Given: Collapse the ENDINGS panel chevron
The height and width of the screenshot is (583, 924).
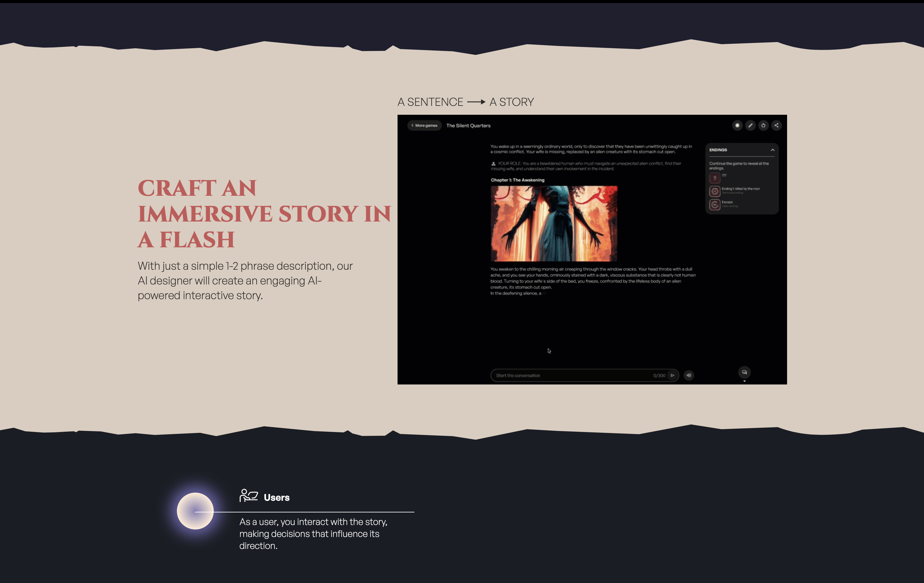Looking at the screenshot, I should coord(772,150).
